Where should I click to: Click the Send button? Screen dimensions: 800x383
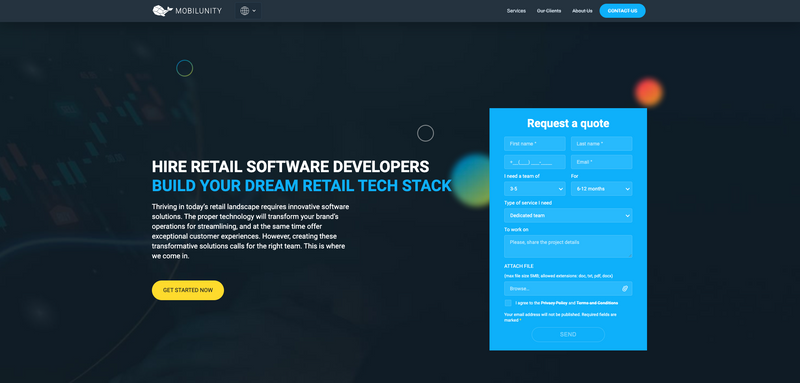(x=568, y=335)
